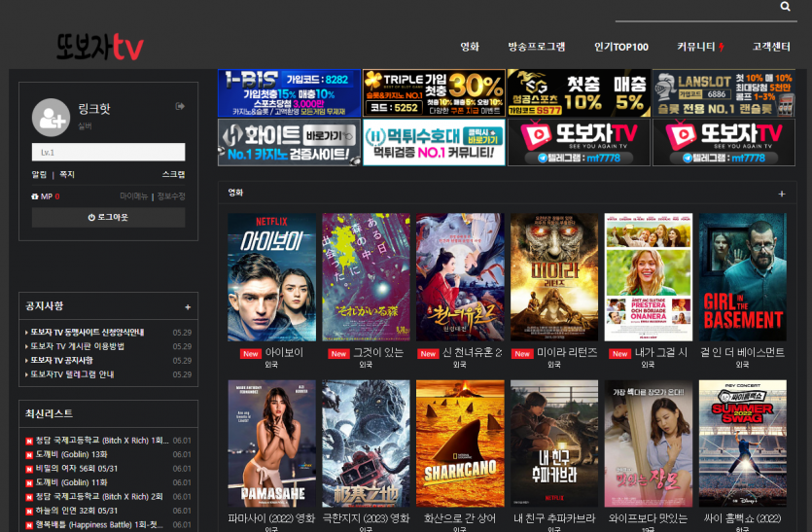Open the 인기TOP100 menu
812x532 pixels.
click(620, 47)
